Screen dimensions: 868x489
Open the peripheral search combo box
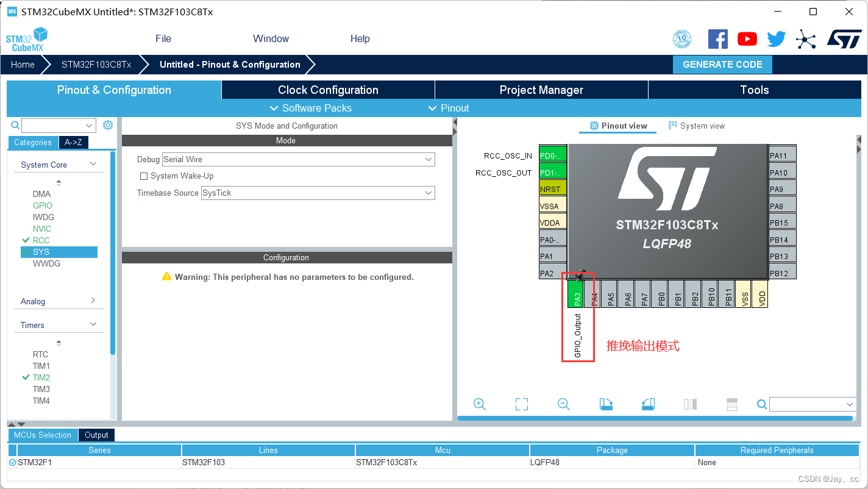click(59, 126)
